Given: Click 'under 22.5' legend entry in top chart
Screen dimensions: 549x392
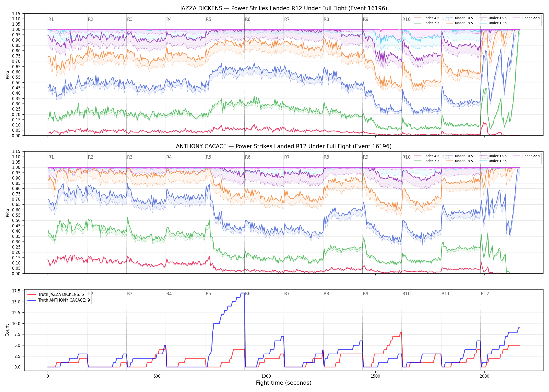Looking at the screenshot, I should (x=527, y=18).
